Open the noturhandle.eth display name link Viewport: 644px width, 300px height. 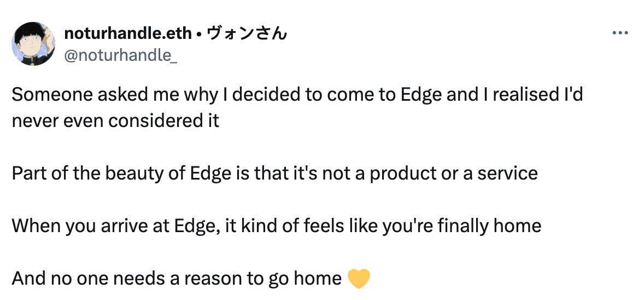pyautogui.click(x=128, y=33)
